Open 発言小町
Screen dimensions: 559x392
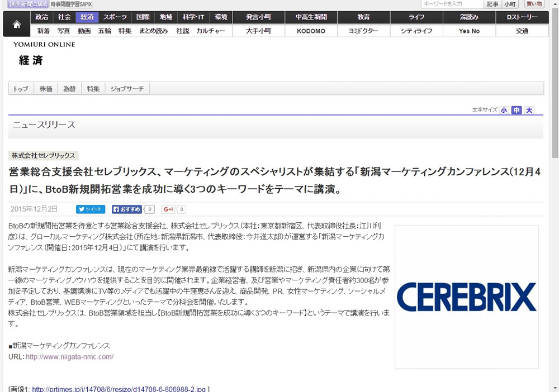(259, 17)
